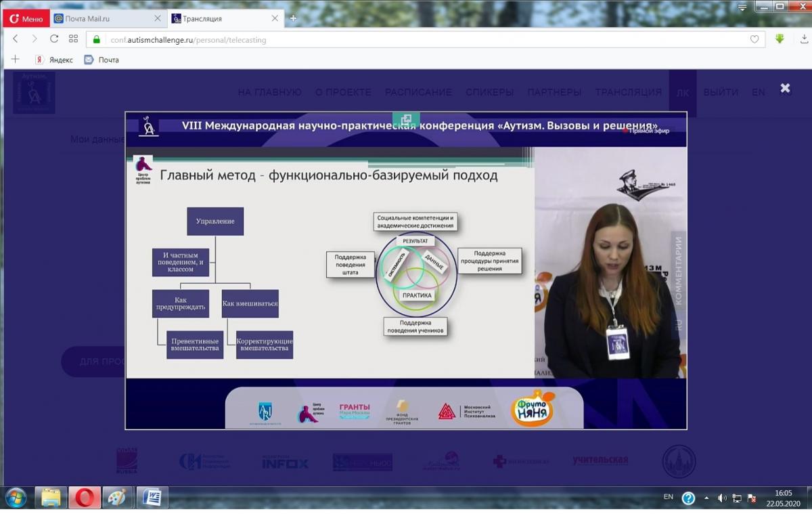Show hidden system tray icons
The width and height of the screenshot is (812, 514).
pos(707,498)
